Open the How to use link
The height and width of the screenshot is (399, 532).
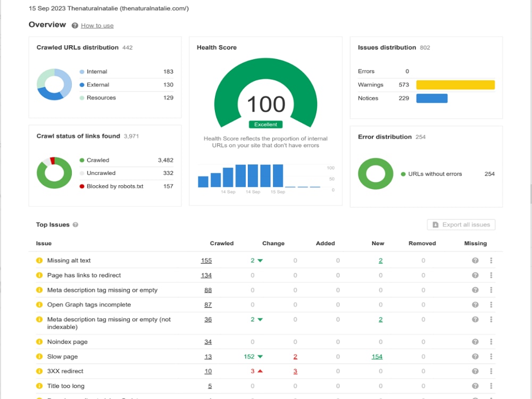[x=97, y=26]
